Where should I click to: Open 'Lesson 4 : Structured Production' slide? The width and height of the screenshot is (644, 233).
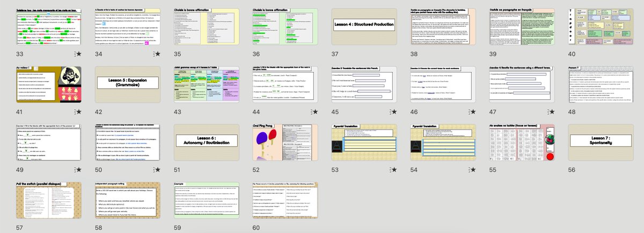364,27
